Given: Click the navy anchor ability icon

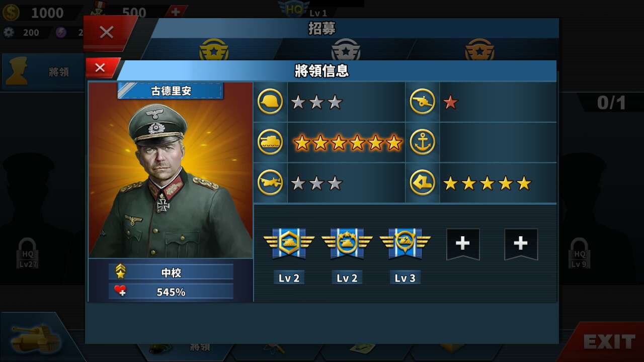Looking at the screenshot, I should (422, 142).
